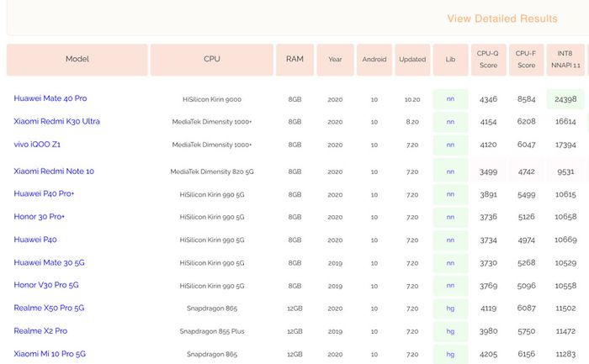
Task: Open the View Detailed Results link
Action: point(501,18)
